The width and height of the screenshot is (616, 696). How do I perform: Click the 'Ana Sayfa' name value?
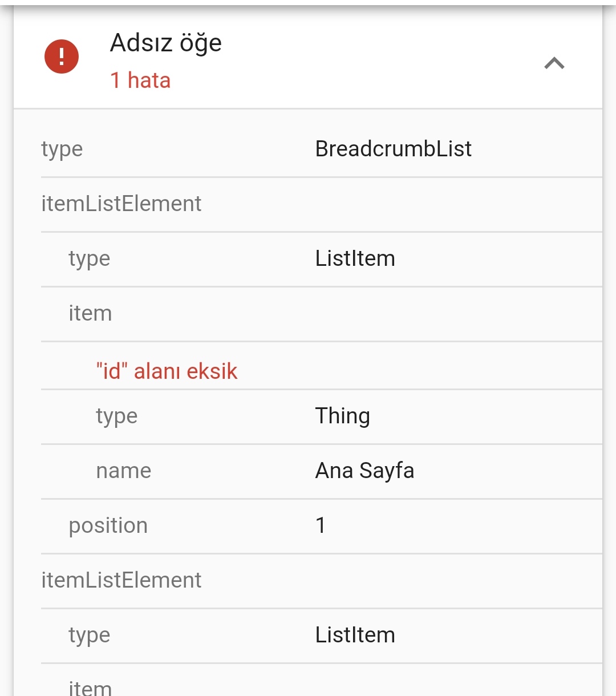click(364, 471)
